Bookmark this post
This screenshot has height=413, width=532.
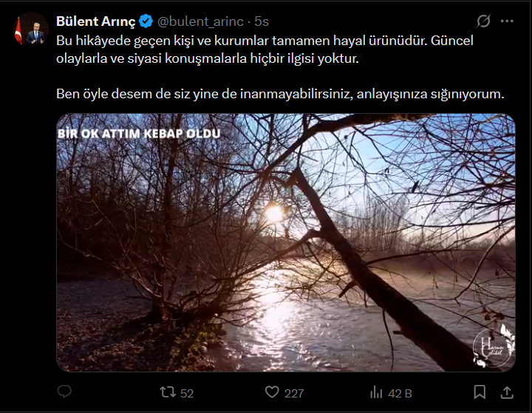click(x=480, y=392)
